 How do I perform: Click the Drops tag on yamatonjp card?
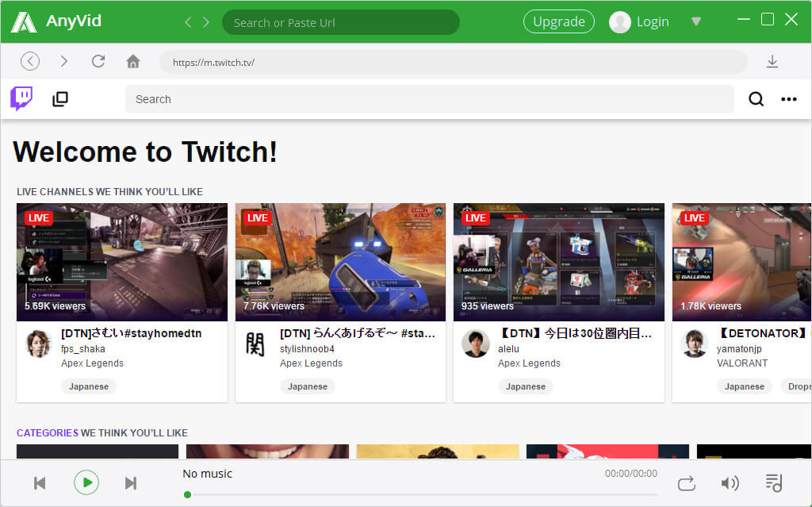796,386
